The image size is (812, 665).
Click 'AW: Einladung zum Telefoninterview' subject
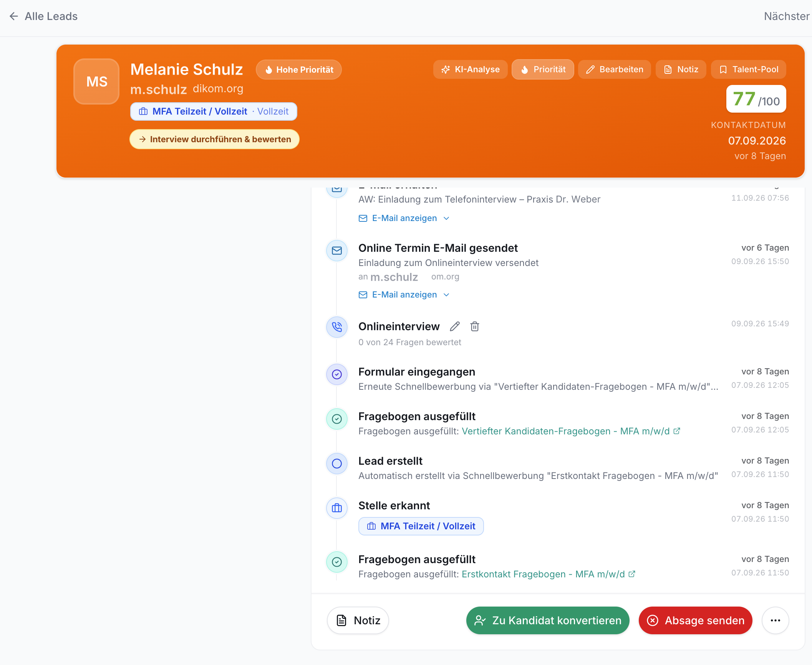coord(479,199)
